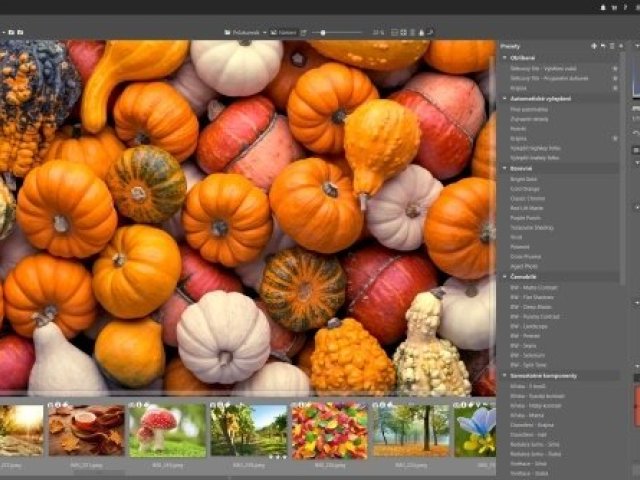Select the tea cup and leaves thumbnail
Image resolution: width=640 pixels, height=480 pixels.
pos(86,430)
